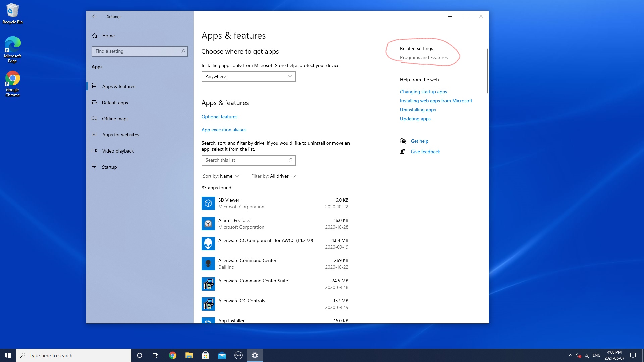
Task: Click the taskbar search box
Action: tap(74, 355)
